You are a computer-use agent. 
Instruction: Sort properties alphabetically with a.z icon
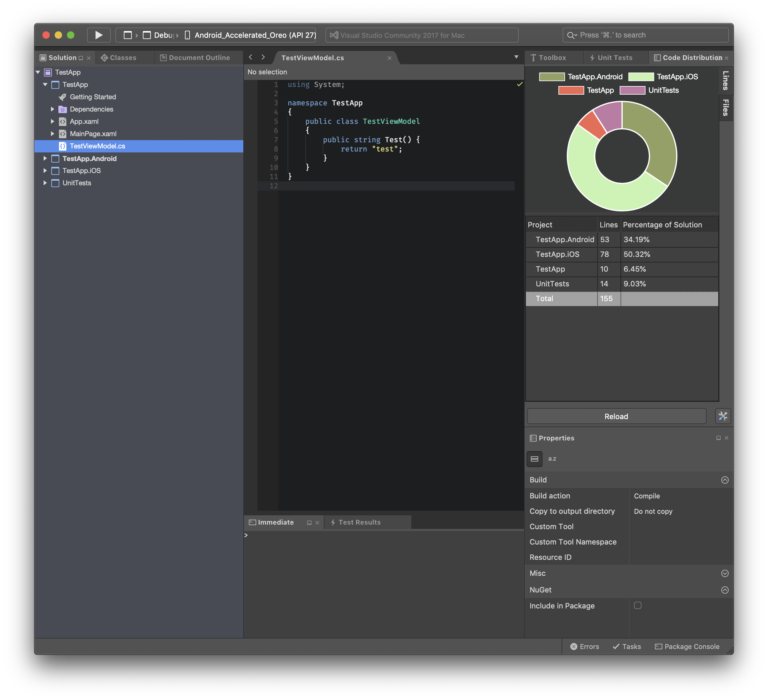pos(552,459)
